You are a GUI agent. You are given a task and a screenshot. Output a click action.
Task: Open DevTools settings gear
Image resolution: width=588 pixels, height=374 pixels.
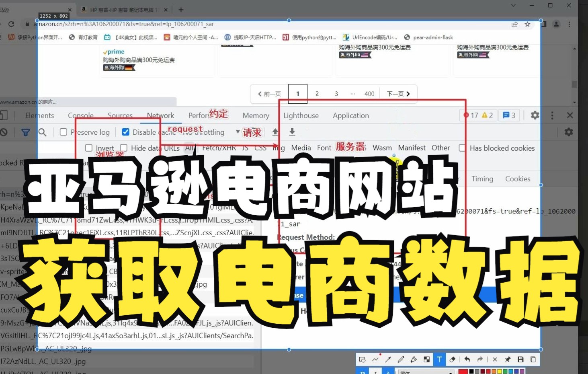pyautogui.click(x=535, y=115)
